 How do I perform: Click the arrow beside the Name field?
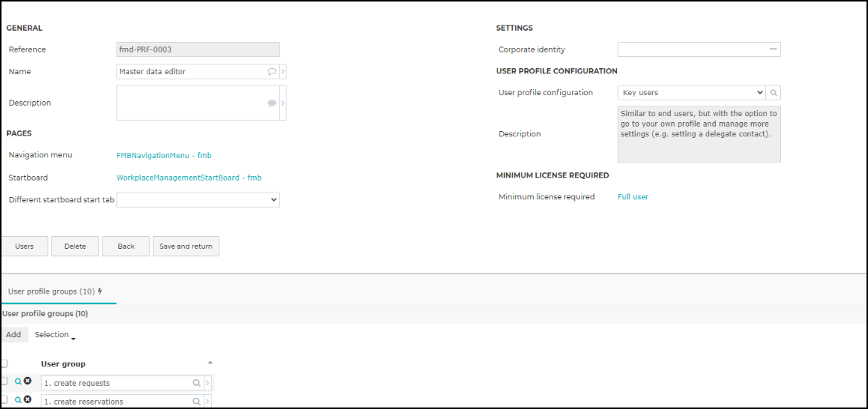coord(283,71)
